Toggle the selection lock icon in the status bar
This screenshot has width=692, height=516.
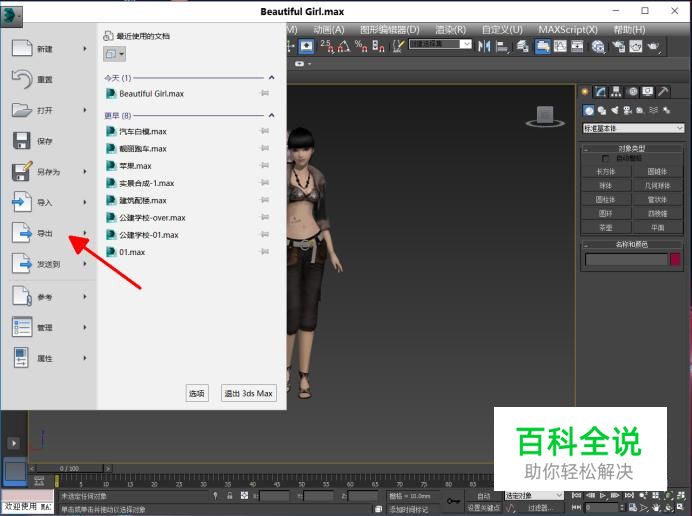coord(230,495)
